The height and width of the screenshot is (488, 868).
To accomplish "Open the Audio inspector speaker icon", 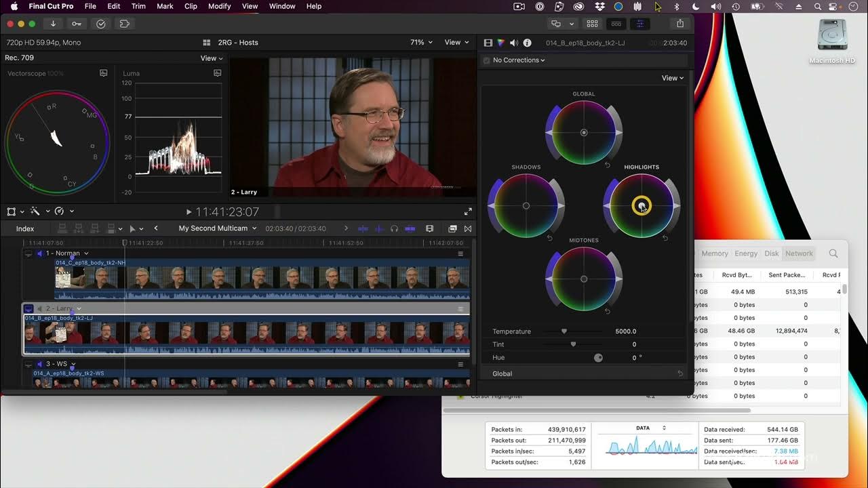I will pos(514,43).
